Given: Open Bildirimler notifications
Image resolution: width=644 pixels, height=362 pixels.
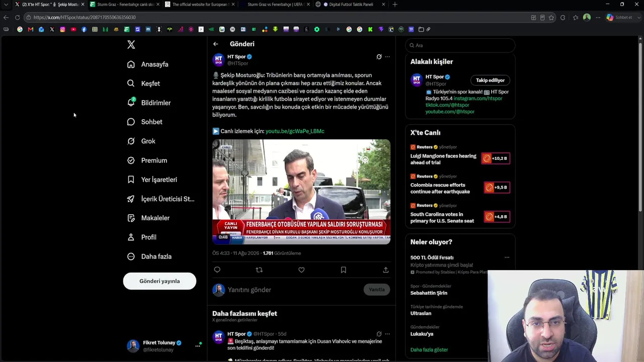Looking at the screenshot, I should coord(149,103).
